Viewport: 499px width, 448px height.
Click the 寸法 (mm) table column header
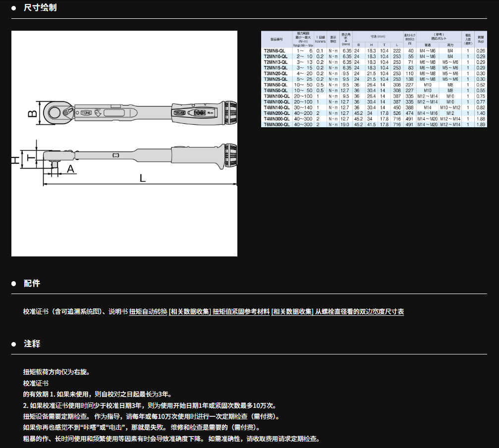[378, 37]
